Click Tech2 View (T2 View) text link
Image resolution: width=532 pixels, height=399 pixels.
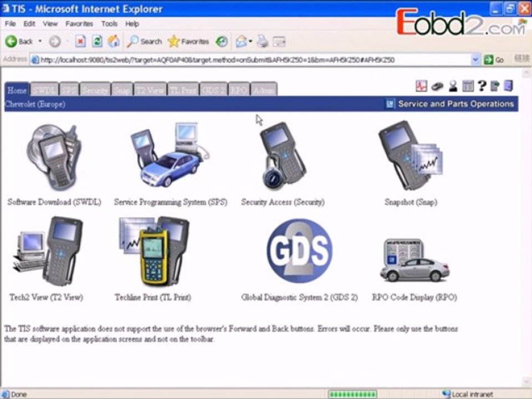[46, 298]
